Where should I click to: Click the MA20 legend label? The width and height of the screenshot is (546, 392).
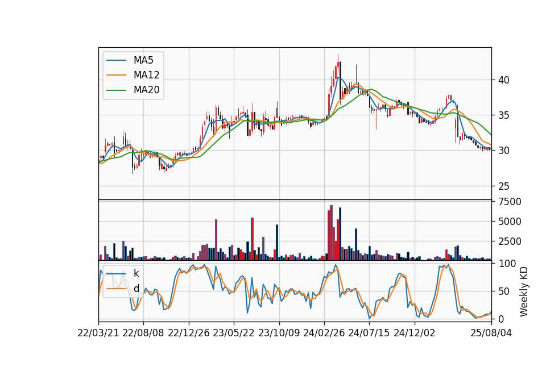coord(146,90)
